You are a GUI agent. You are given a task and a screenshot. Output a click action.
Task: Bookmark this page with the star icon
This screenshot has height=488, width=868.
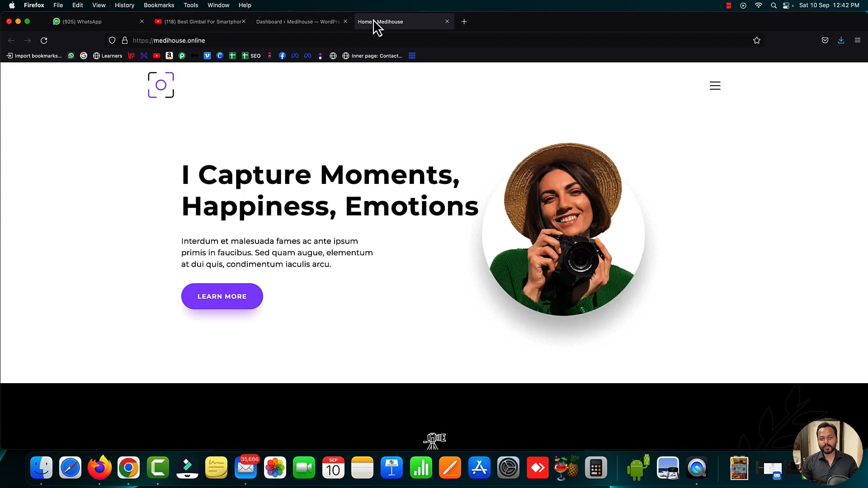point(757,41)
